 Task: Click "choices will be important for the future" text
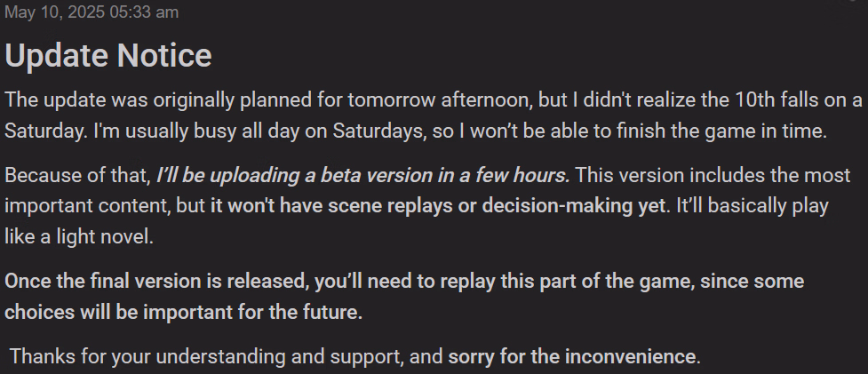click(183, 312)
